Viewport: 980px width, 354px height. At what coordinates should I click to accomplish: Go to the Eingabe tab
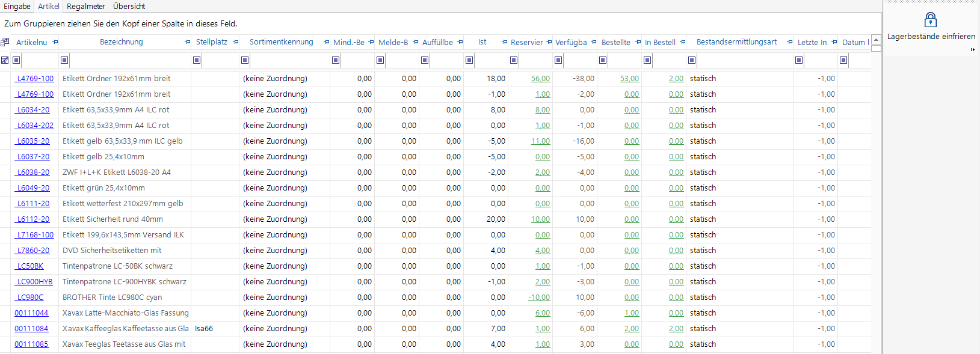point(17,6)
